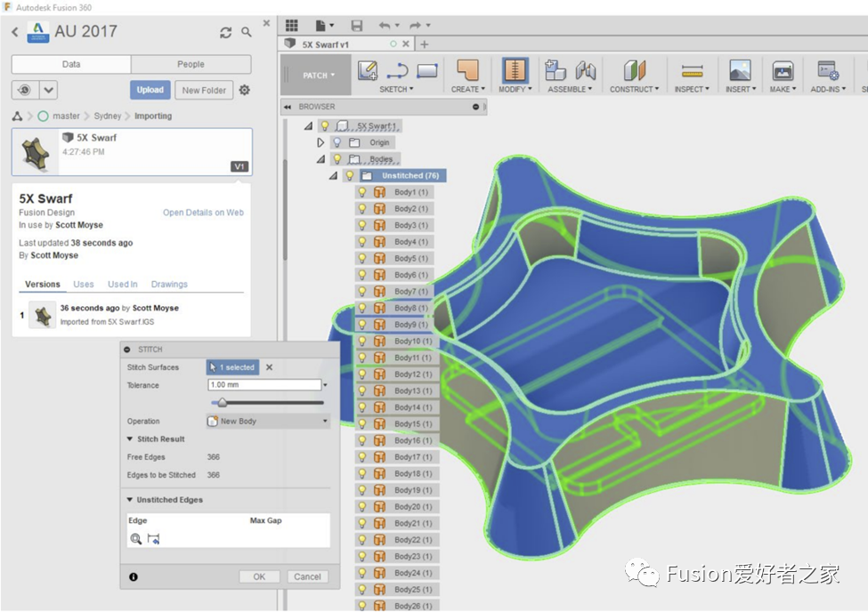Click the Upload button
This screenshot has height=612, width=868.
tap(150, 90)
